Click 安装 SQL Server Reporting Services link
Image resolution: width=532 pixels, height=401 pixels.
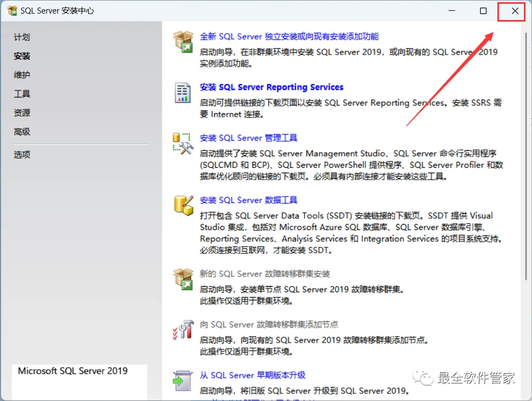point(272,87)
